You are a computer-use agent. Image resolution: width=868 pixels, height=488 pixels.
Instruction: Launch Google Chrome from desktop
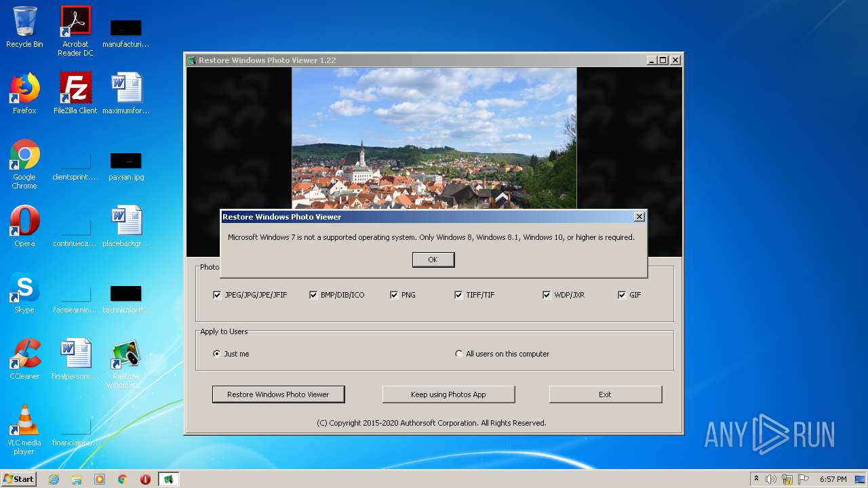pyautogui.click(x=24, y=164)
